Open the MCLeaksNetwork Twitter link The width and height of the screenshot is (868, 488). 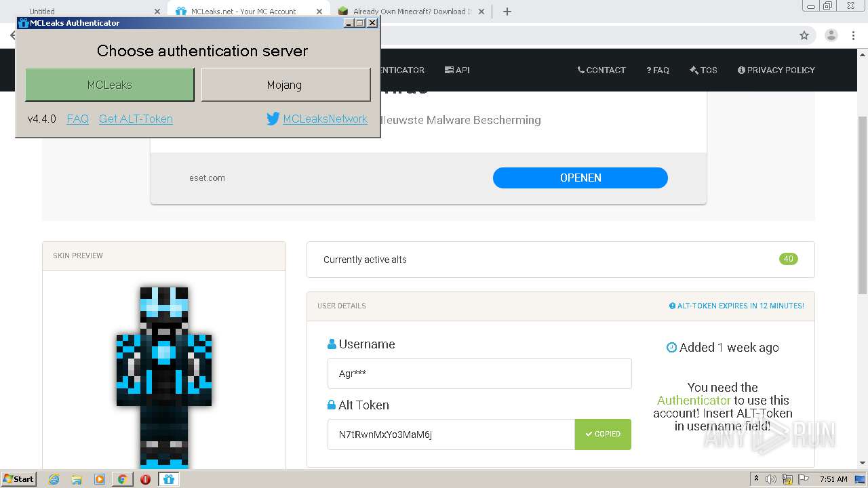click(x=325, y=119)
